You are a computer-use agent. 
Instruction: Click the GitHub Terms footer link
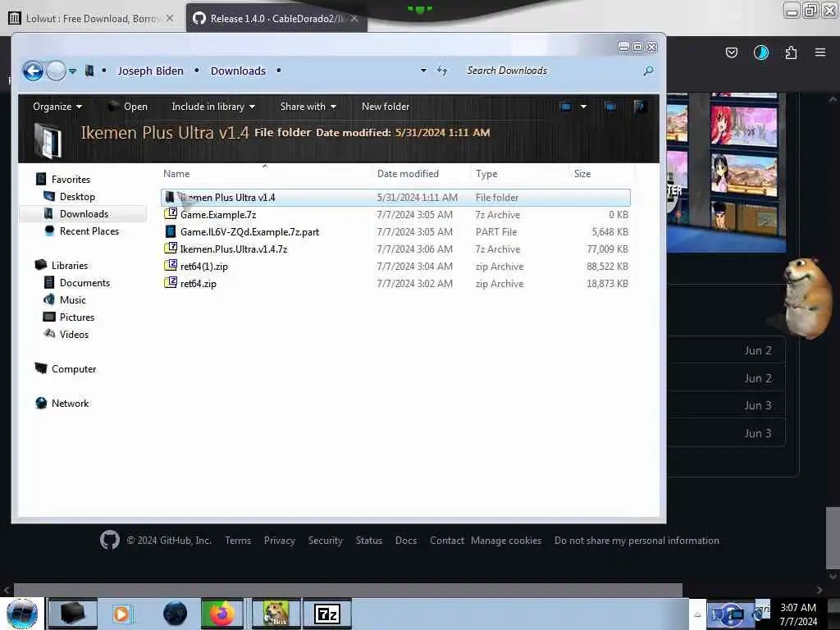pyautogui.click(x=238, y=541)
